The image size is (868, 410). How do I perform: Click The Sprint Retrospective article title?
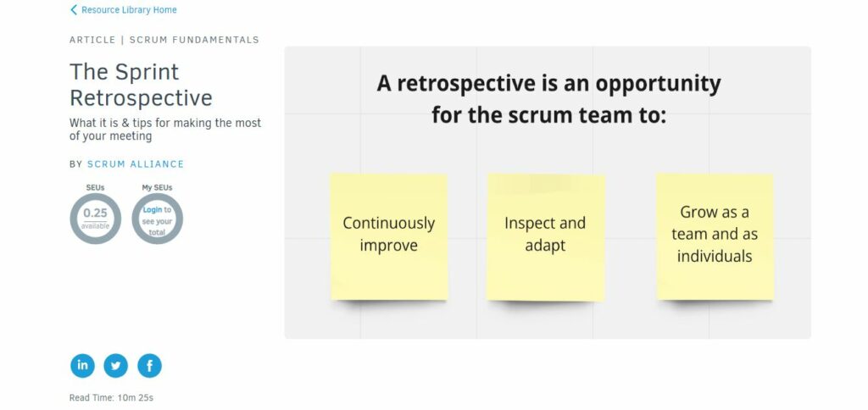pyautogui.click(x=142, y=85)
